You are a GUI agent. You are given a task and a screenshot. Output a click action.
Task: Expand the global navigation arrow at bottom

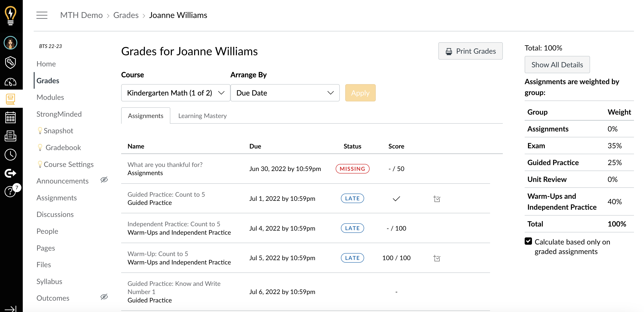tap(10, 309)
